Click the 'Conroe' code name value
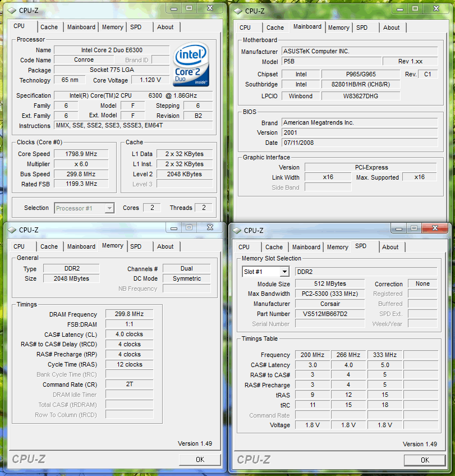 pyautogui.click(x=84, y=60)
